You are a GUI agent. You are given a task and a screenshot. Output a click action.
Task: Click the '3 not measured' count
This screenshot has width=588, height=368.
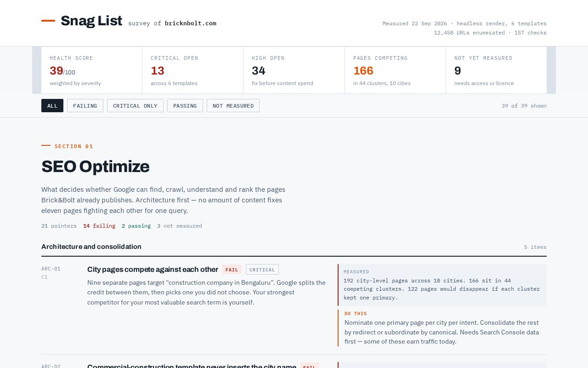(x=180, y=226)
